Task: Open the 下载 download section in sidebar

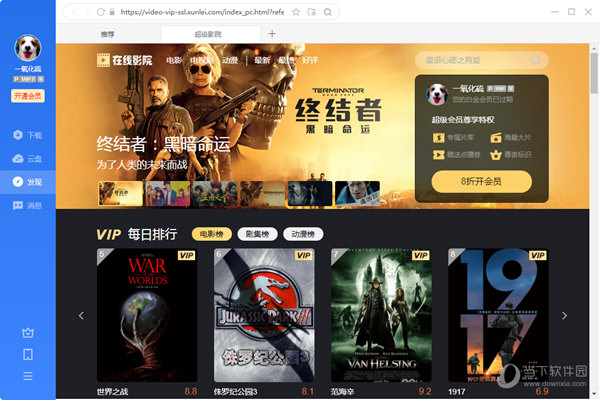Action: click(28, 135)
